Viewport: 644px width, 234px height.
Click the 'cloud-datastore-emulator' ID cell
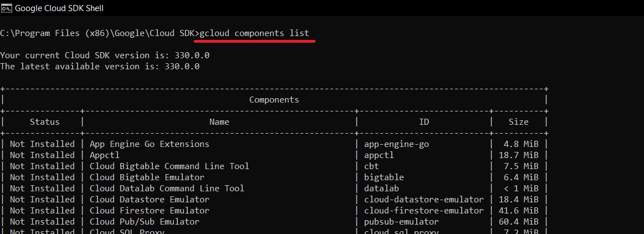click(425, 200)
